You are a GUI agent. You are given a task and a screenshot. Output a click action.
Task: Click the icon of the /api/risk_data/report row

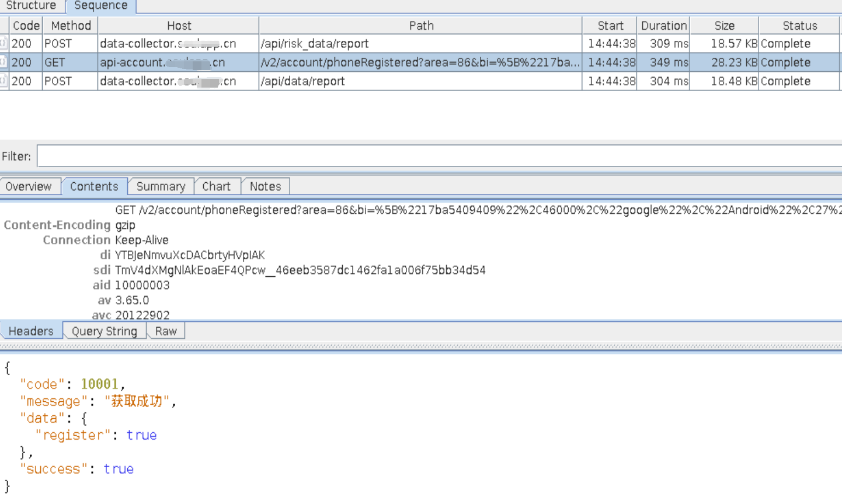coord(4,44)
